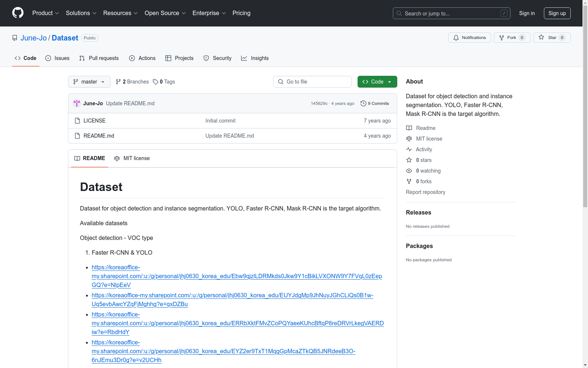Switch to the Issues tab
588x368 pixels.
[x=57, y=58]
